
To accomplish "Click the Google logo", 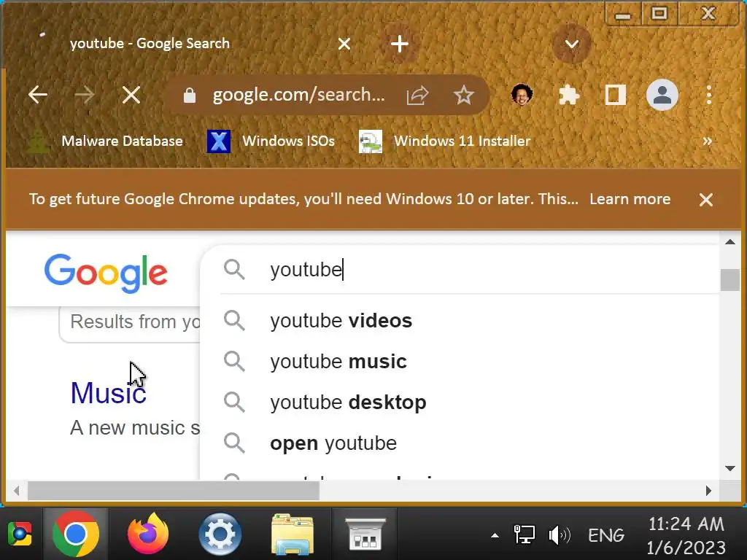I will (x=106, y=273).
